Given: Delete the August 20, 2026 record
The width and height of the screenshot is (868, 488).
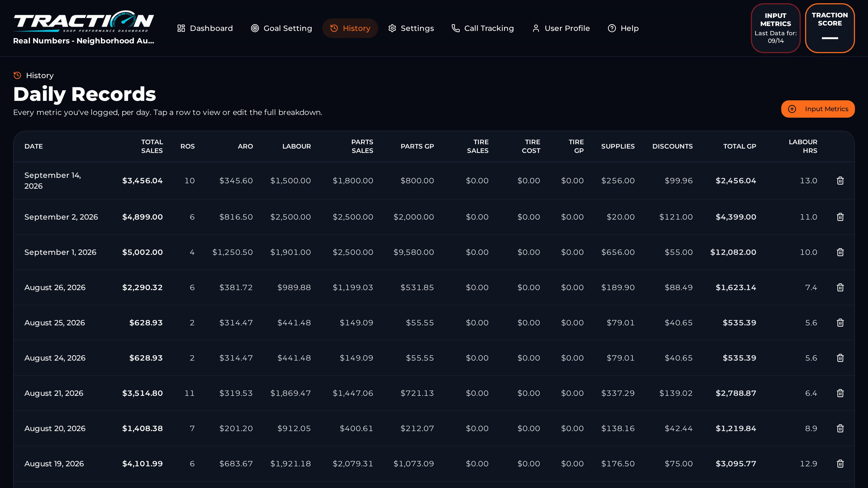Looking at the screenshot, I should (840, 428).
